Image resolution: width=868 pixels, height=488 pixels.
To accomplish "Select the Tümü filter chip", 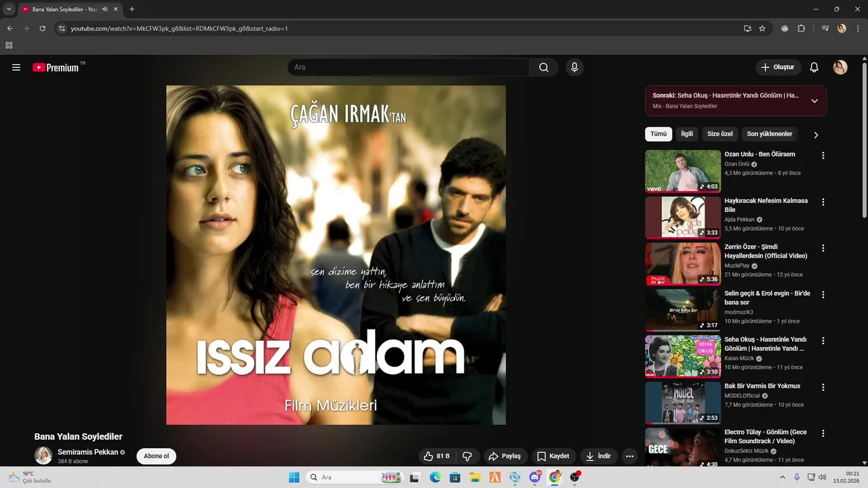I will coord(658,134).
